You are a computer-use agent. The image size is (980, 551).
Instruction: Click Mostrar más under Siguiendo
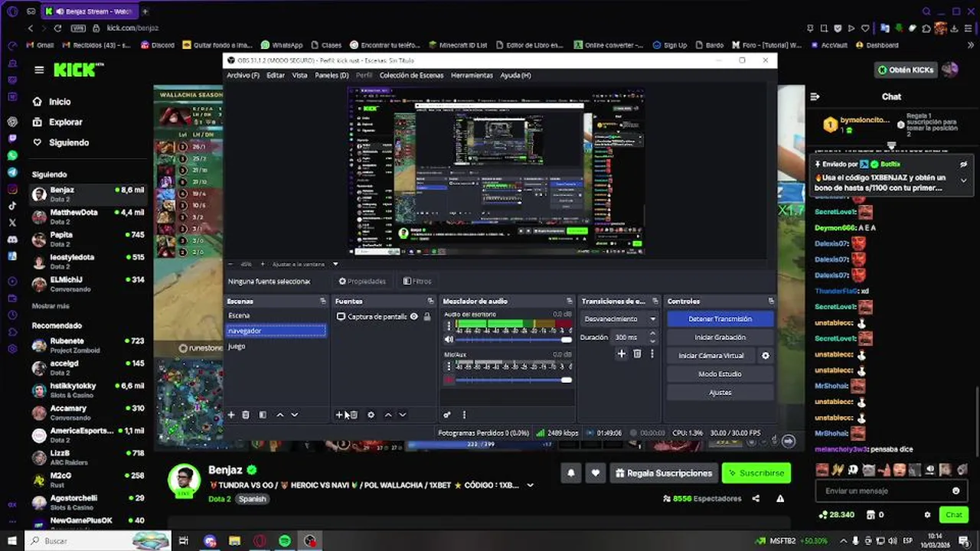pos(51,306)
